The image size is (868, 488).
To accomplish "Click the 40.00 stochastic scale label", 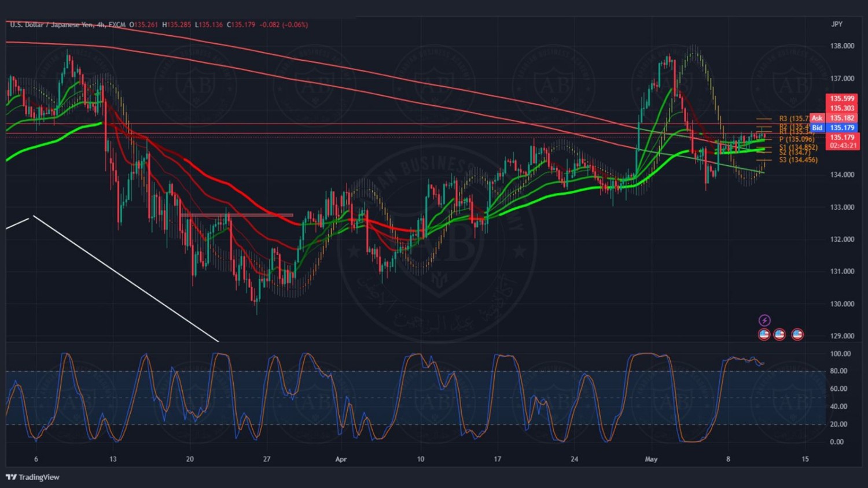I will [838, 406].
